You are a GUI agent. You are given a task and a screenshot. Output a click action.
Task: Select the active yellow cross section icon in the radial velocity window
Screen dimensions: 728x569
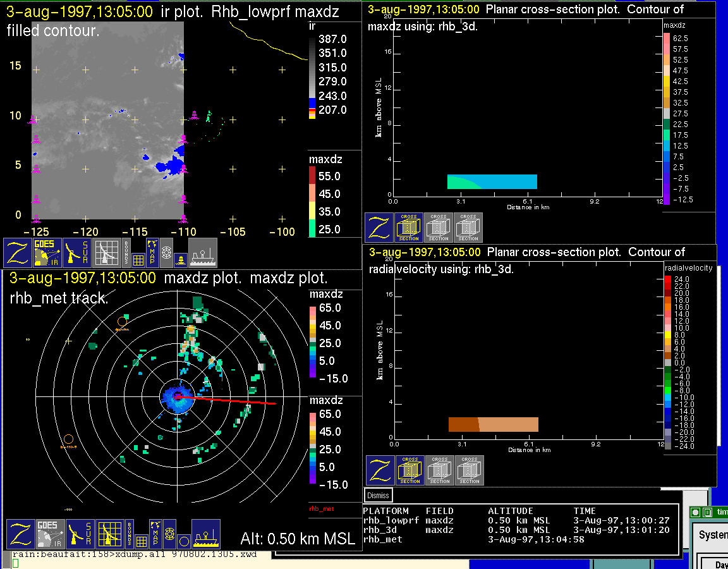409,470
